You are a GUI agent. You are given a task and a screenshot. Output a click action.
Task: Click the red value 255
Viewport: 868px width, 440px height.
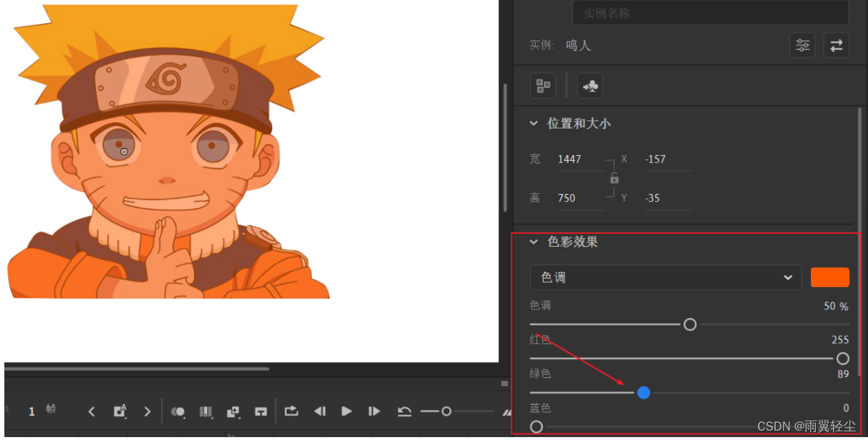840,340
